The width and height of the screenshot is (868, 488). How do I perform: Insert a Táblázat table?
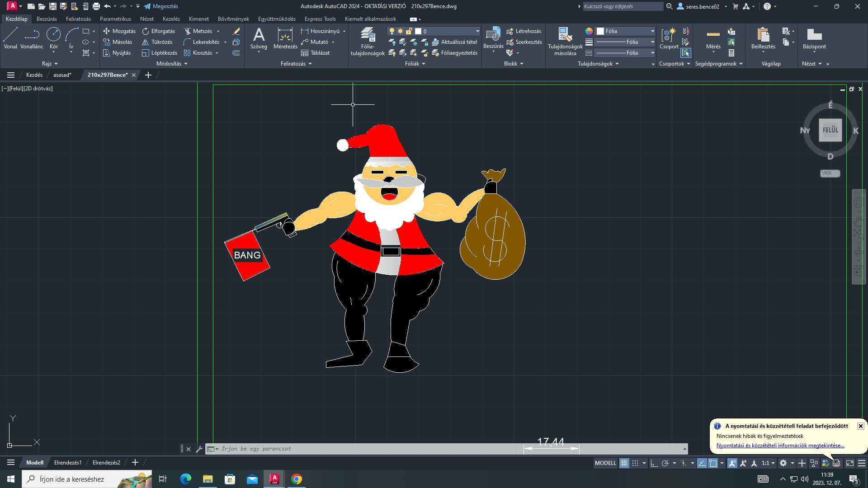(316, 53)
